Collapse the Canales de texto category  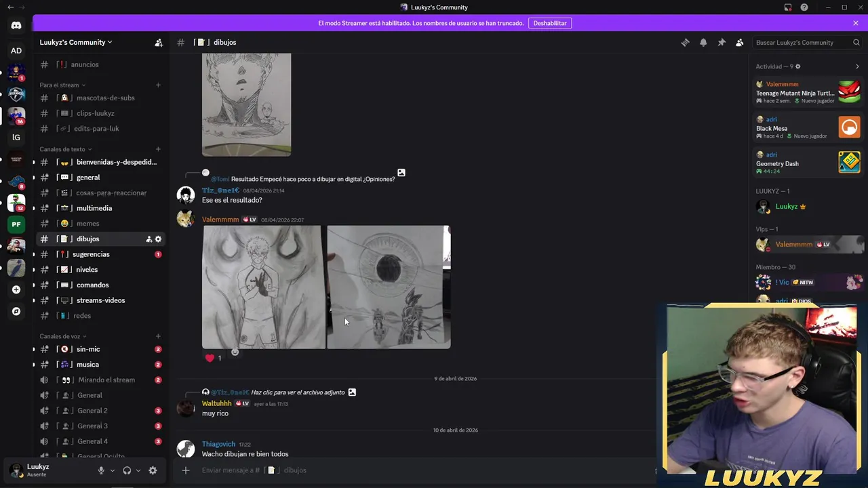[66, 149]
